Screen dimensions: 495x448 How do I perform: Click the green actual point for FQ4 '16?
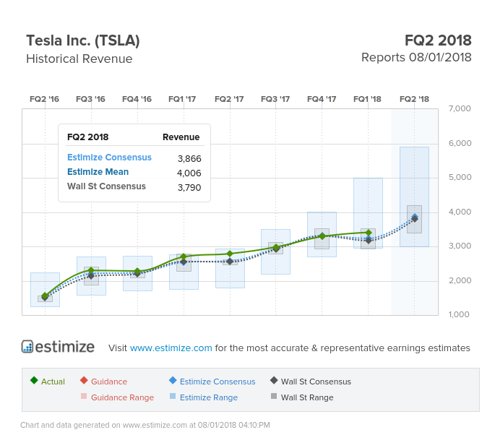[x=137, y=271]
